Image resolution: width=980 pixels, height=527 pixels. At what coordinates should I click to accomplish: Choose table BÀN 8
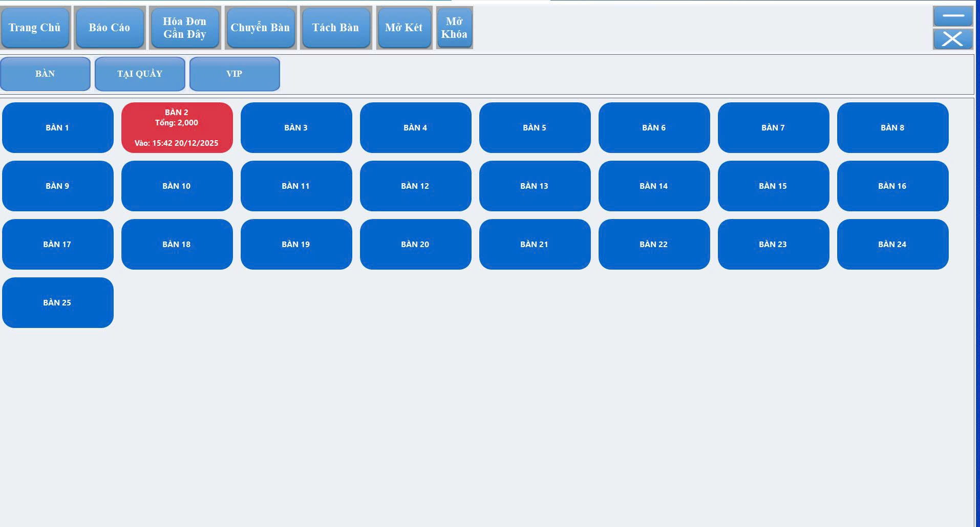click(892, 127)
